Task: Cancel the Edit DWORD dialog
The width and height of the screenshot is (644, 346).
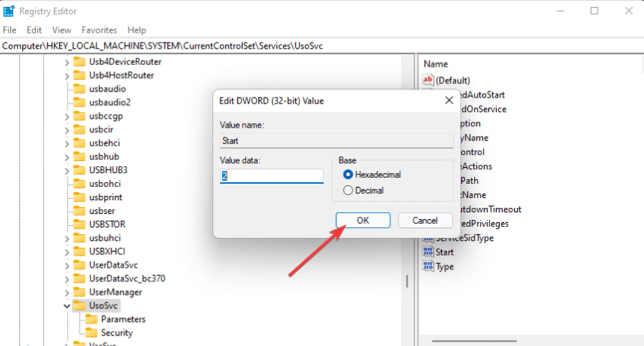Action: click(425, 220)
